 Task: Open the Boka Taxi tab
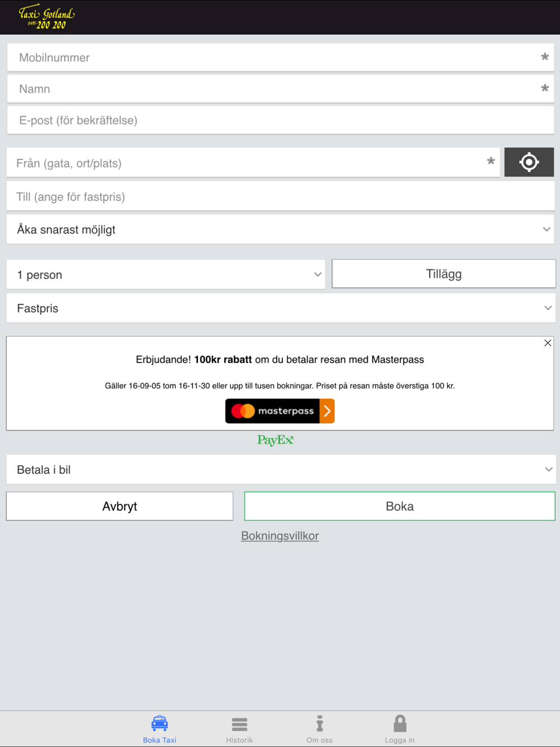point(160,729)
